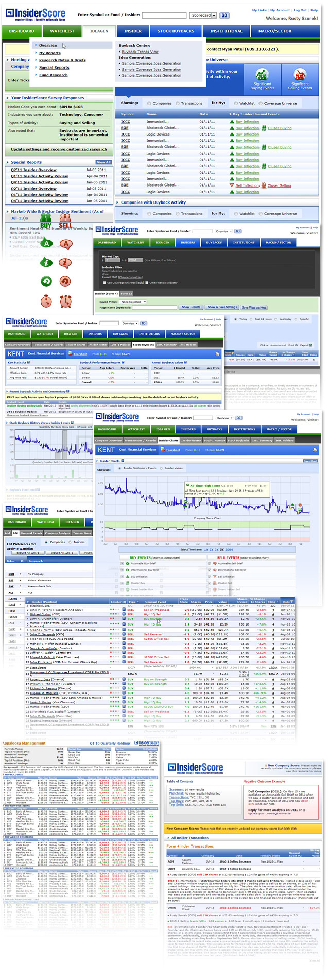Expand Companies with Buyback Activity section
Viewport: 328px width, 980px height.
118,202
